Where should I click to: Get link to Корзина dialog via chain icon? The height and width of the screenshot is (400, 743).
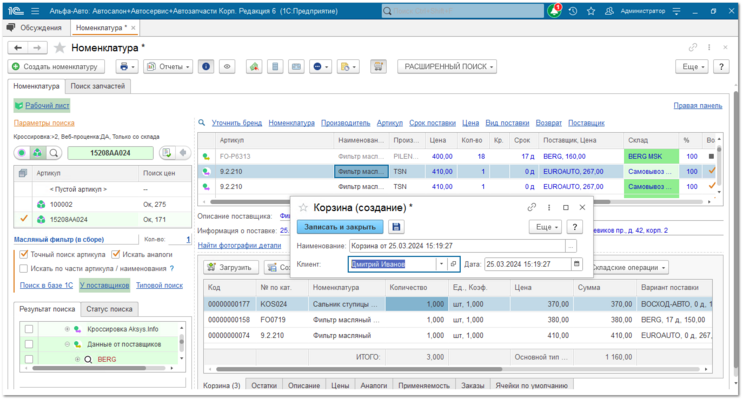click(532, 207)
